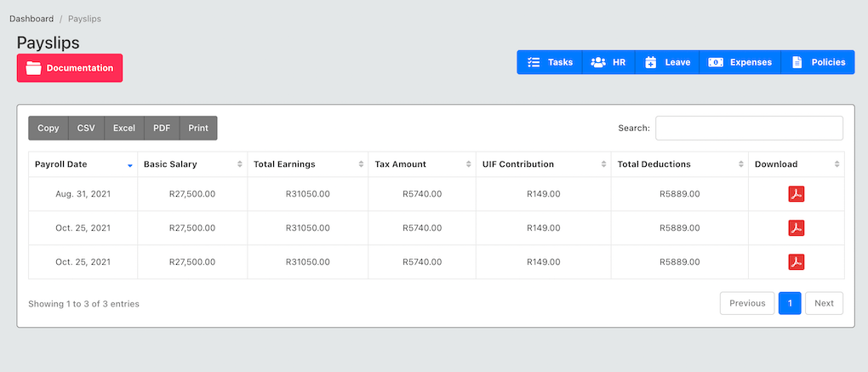Image resolution: width=868 pixels, height=372 pixels.
Task: Open Policies via document icon
Action: coord(797,62)
